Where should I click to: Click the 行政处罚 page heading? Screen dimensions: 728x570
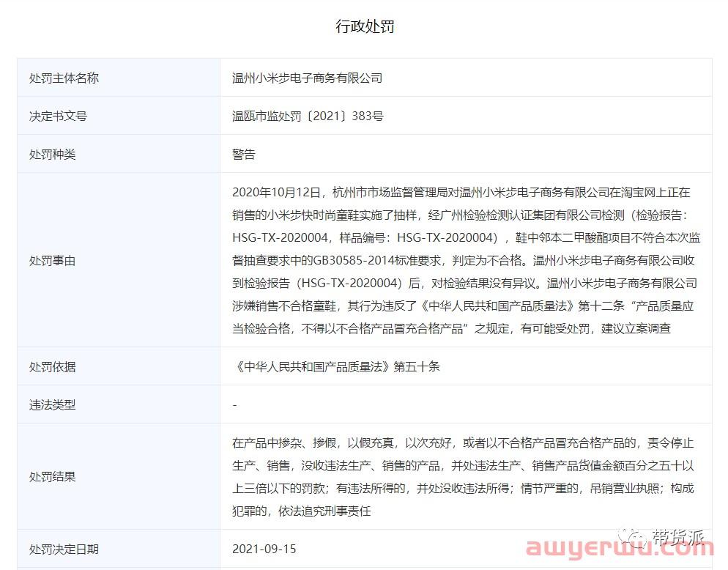365,27
